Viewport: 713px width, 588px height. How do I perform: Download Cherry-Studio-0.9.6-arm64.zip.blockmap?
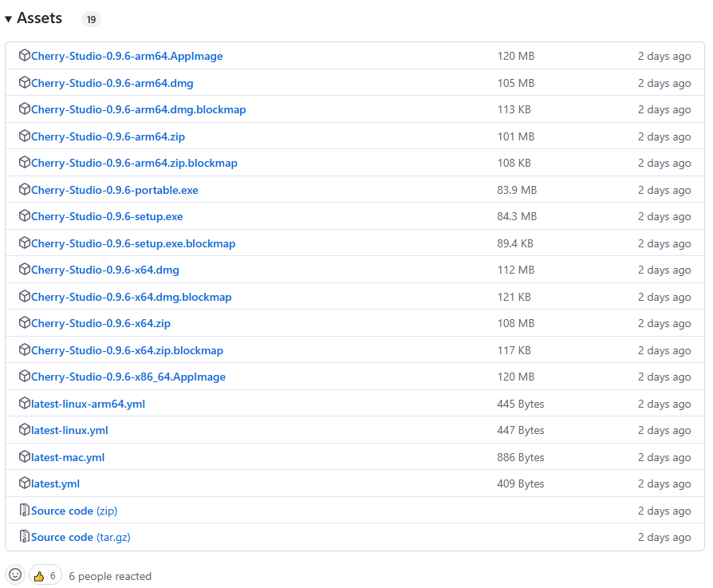click(134, 163)
